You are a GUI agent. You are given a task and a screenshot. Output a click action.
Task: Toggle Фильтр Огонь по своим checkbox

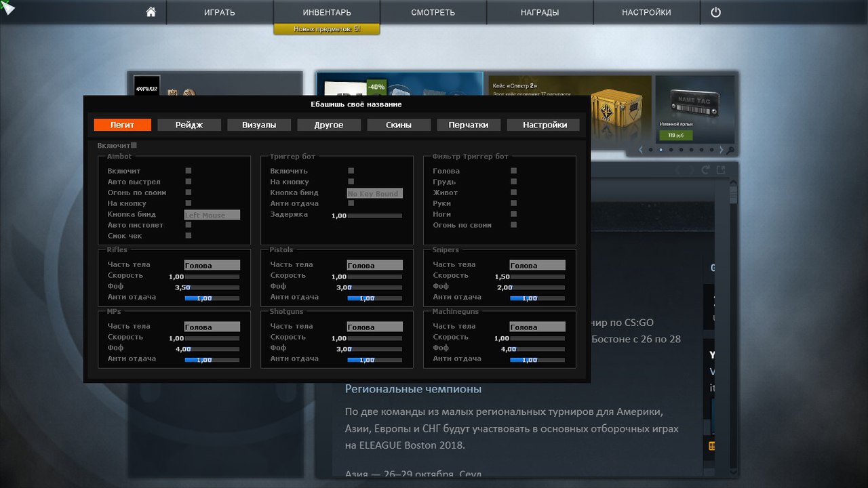[x=514, y=225]
